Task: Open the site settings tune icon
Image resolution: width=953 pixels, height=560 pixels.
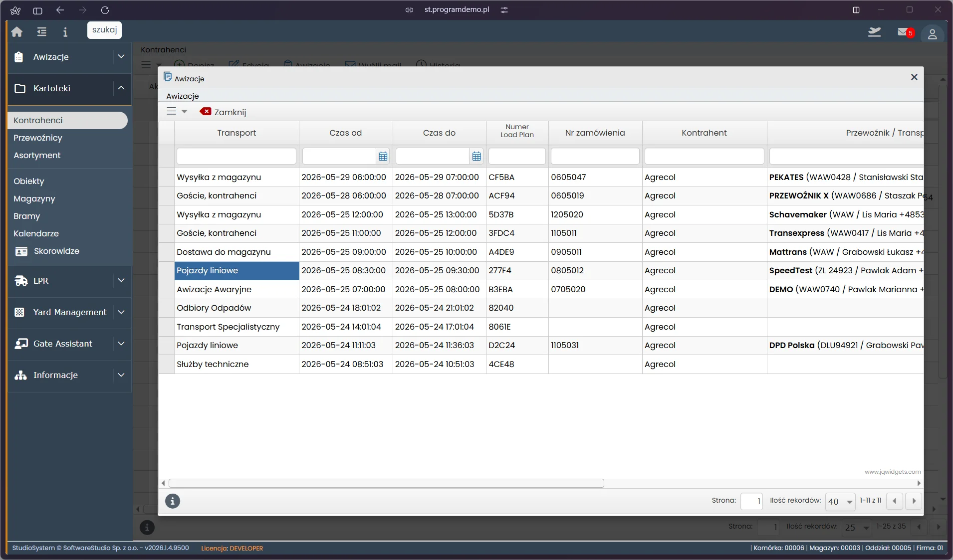Action: click(x=504, y=10)
